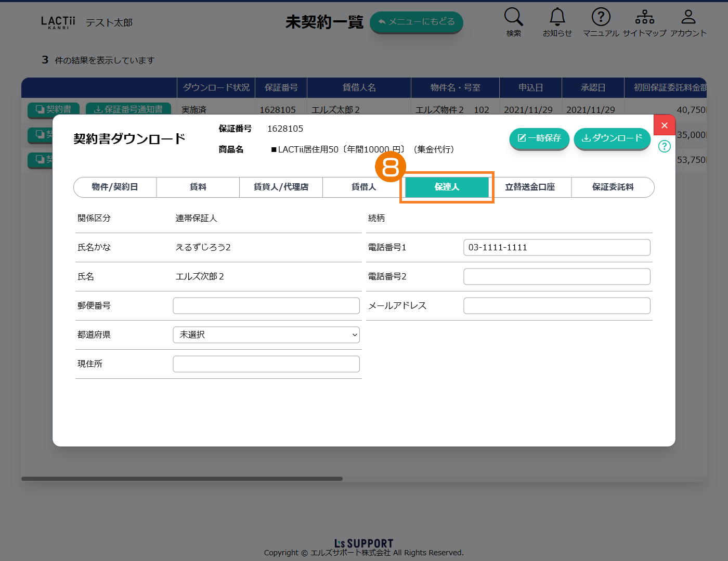Open the サイトマップ icon
The image size is (728, 561).
pos(644,18)
